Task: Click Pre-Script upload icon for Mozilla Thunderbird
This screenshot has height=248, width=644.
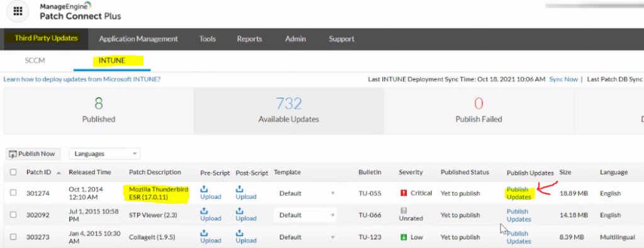Action: pos(204,189)
